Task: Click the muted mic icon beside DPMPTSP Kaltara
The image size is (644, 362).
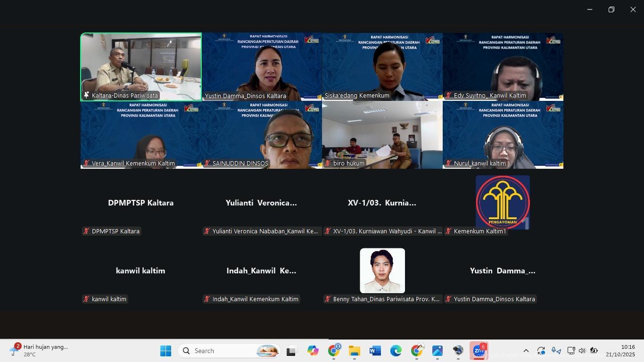Action: (86, 231)
